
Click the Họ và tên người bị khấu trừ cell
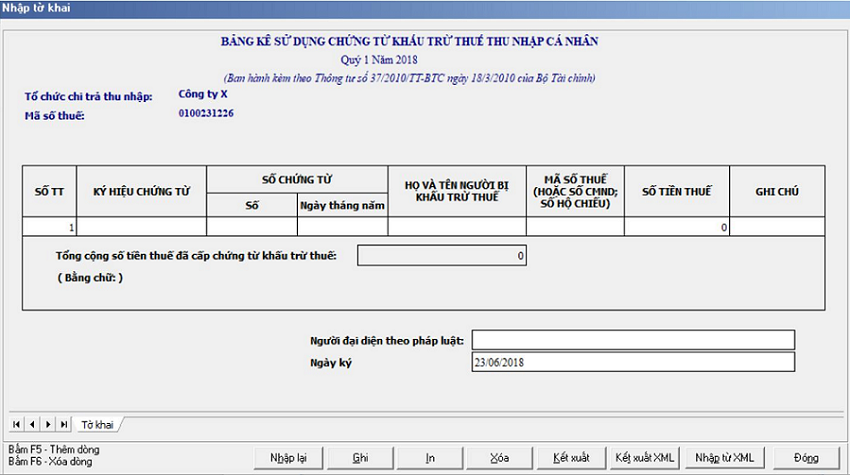[457, 228]
